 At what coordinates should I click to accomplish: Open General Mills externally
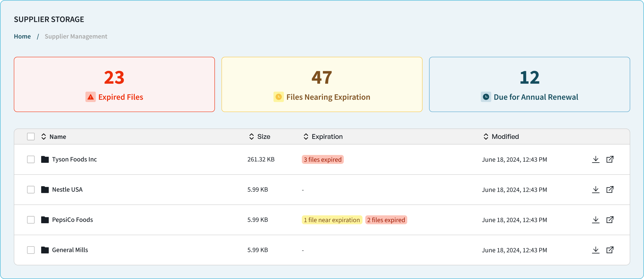610,250
